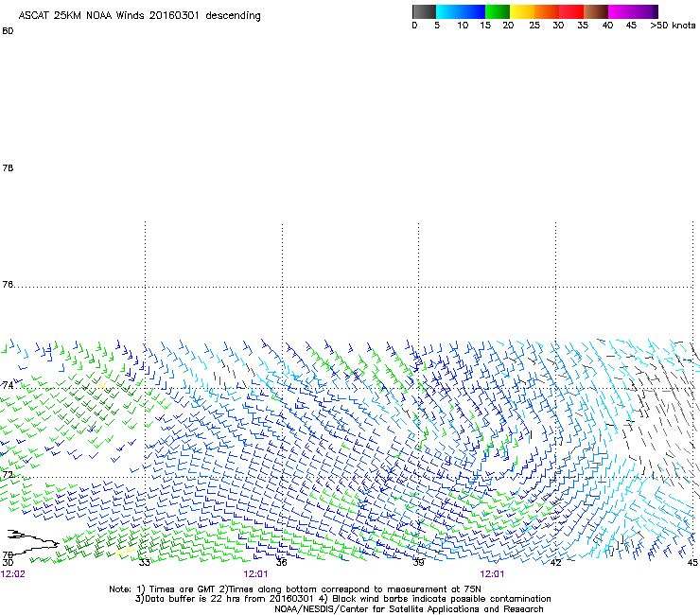Image resolution: width=700 pixels, height=615 pixels.
Task: Click the black coastline outline near longitude 30
Action: (x=33, y=543)
